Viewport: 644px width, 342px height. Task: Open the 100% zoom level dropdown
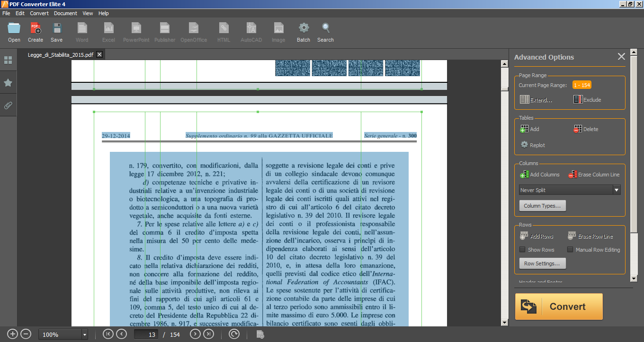[x=85, y=334]
